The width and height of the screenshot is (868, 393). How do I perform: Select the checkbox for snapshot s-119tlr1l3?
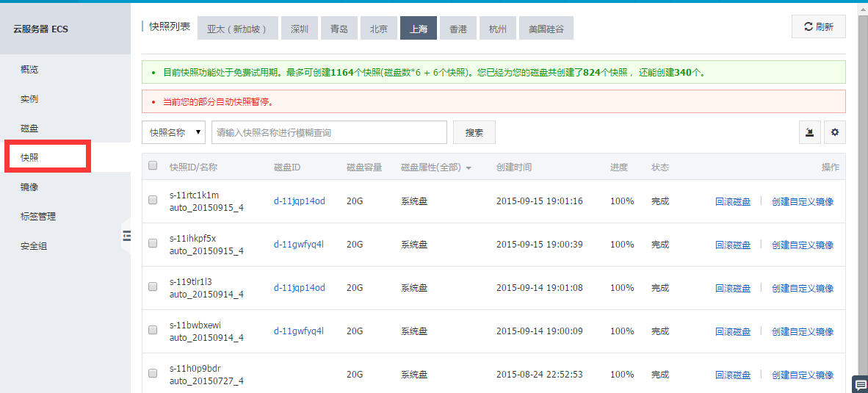click(153, 287)
